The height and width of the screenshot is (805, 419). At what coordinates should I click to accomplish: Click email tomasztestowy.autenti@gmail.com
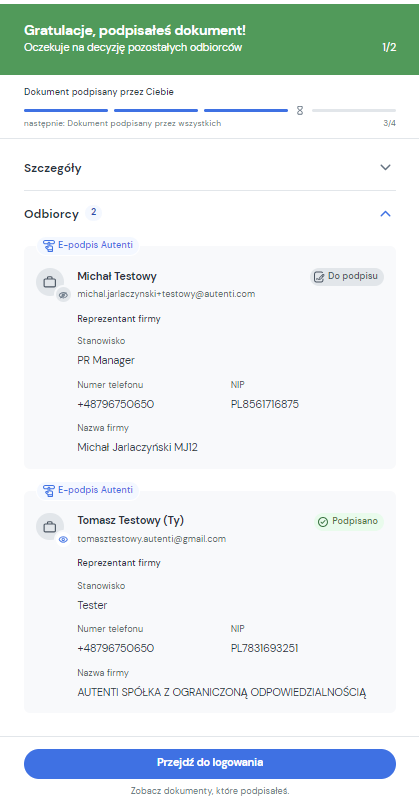(151, 539)
